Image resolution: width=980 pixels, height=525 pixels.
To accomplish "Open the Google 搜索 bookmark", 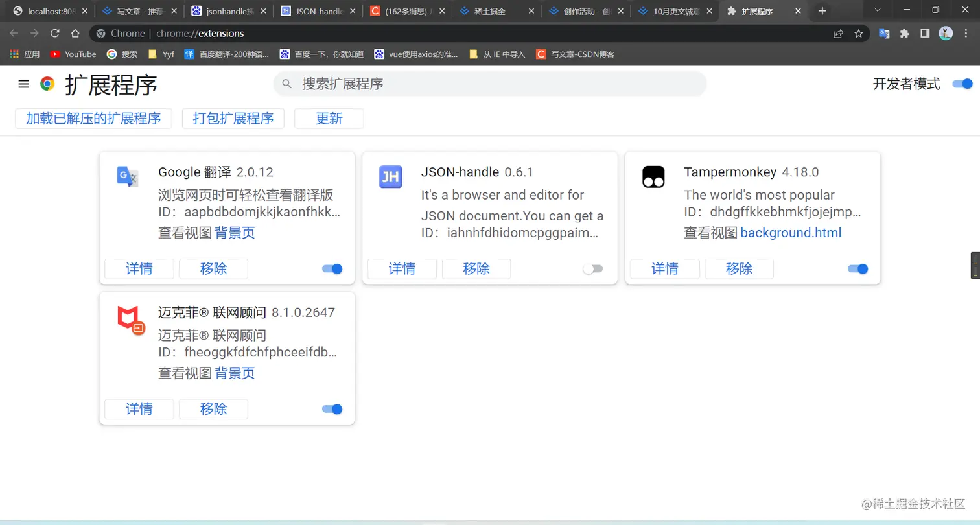I will point(122,54).
